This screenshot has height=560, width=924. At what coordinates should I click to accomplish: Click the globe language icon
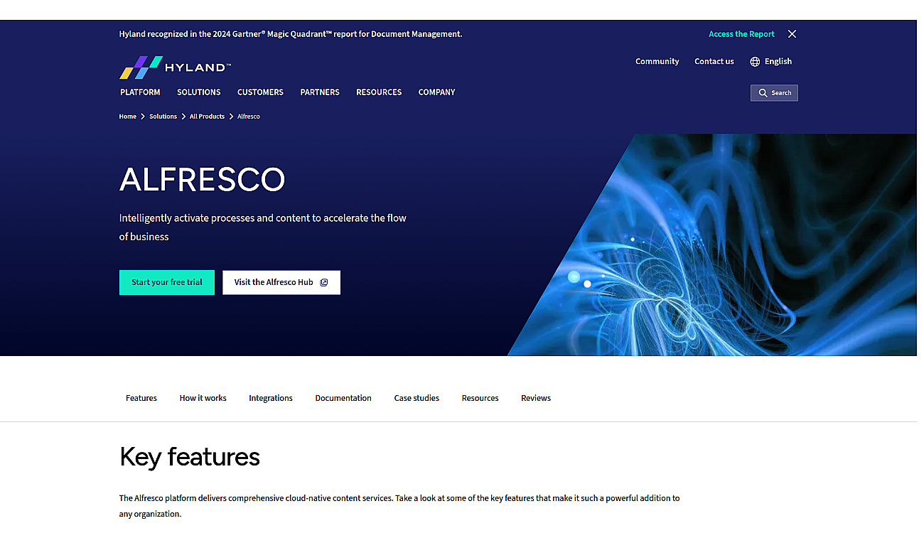click(755, 62)
